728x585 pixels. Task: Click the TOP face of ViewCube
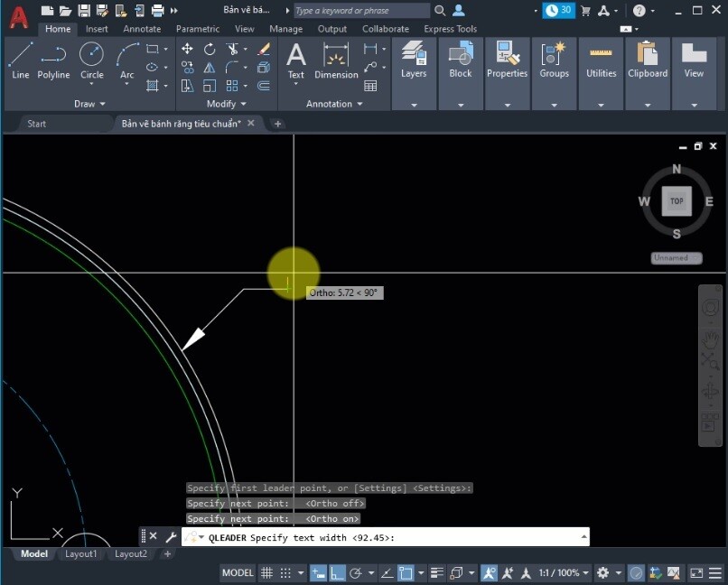[677, 201]
